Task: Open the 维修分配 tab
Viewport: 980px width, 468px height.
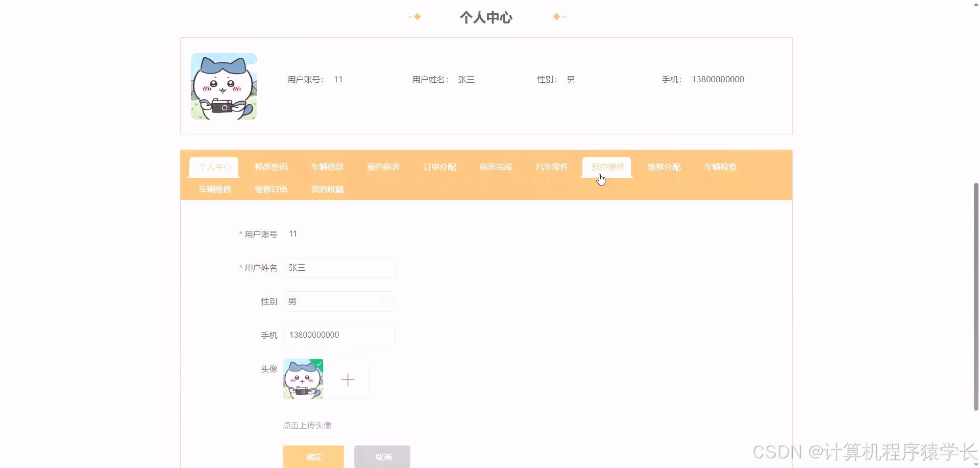Action: [664, 167]
